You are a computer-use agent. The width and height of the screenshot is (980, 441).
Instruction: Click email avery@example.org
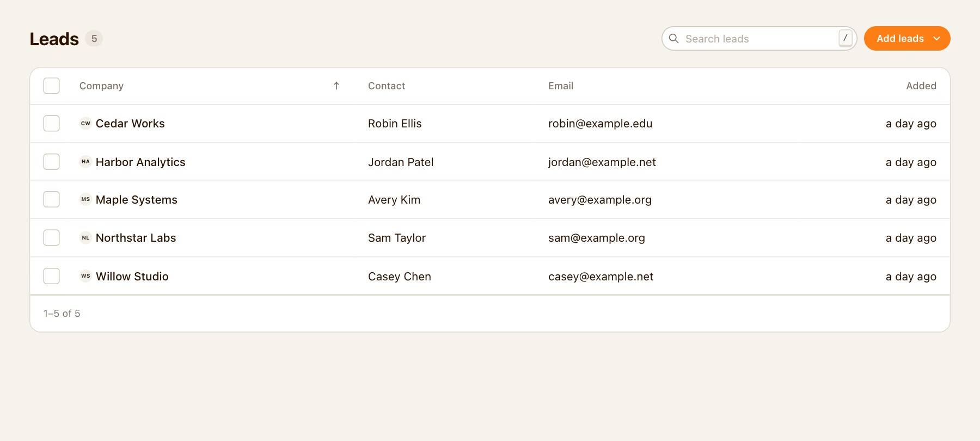pyautogui.click(x=600, y=200)
